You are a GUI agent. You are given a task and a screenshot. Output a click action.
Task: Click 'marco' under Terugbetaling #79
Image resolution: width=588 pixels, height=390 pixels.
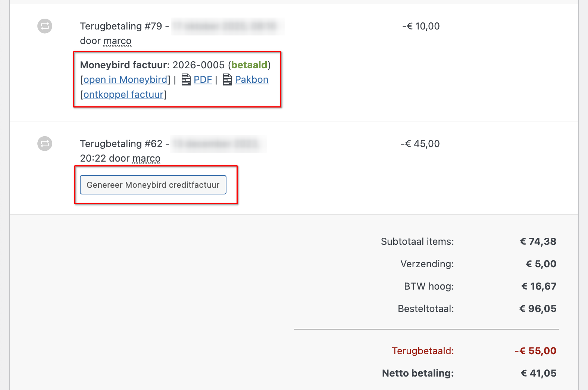click(x=117, y=41)
